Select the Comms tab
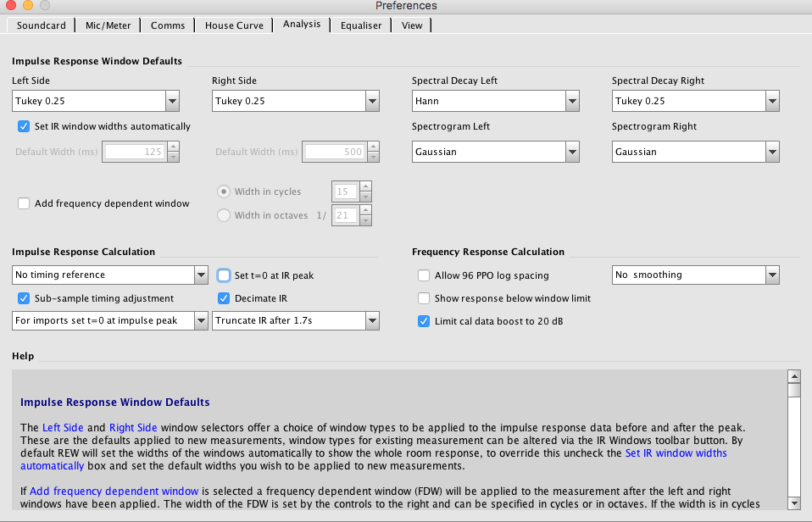The image size is (812, 522). pos(167,25)
